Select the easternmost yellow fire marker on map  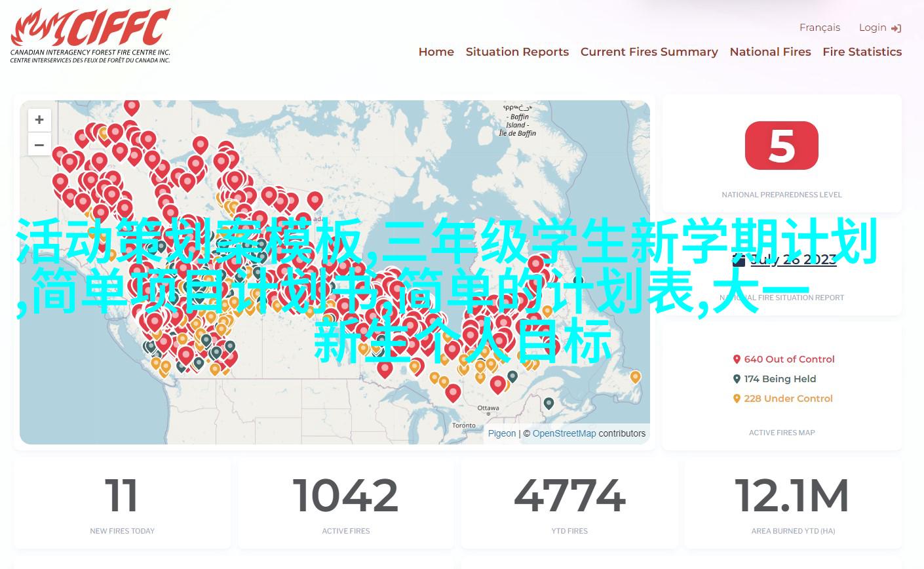coord(635,377)
